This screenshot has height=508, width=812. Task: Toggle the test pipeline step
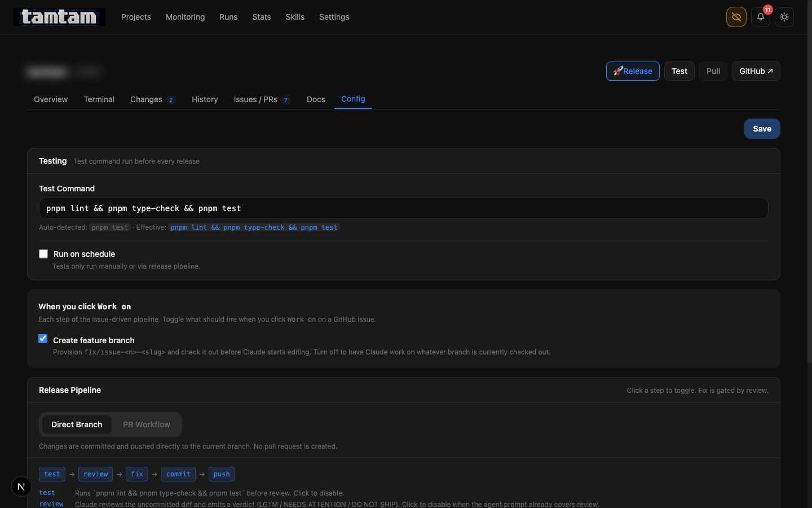[x=52, y=474]
